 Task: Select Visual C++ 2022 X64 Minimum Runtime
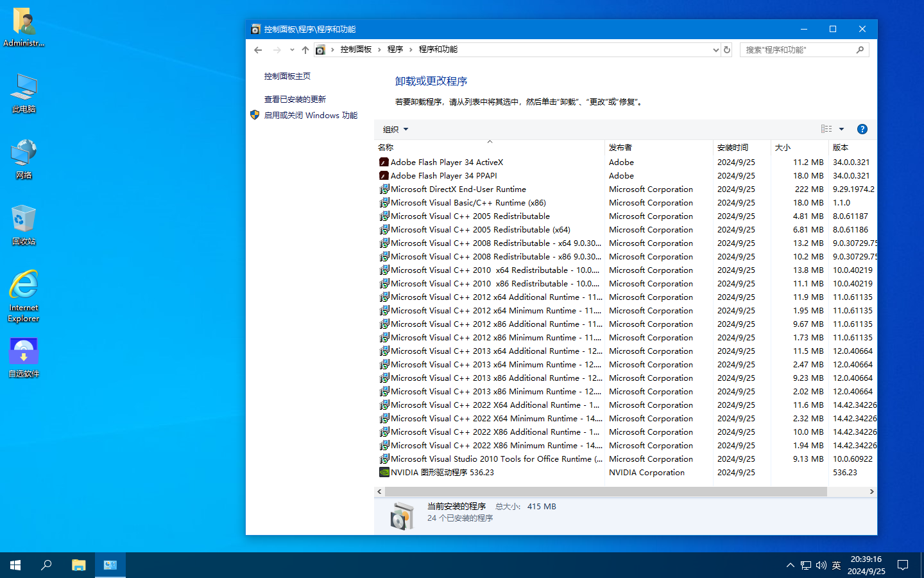pos(626,419)
